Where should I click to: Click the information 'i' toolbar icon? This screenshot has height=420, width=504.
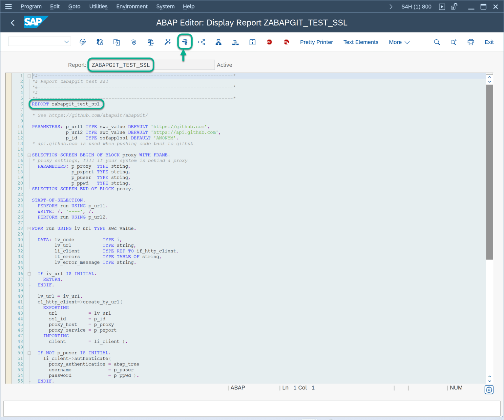252,42
